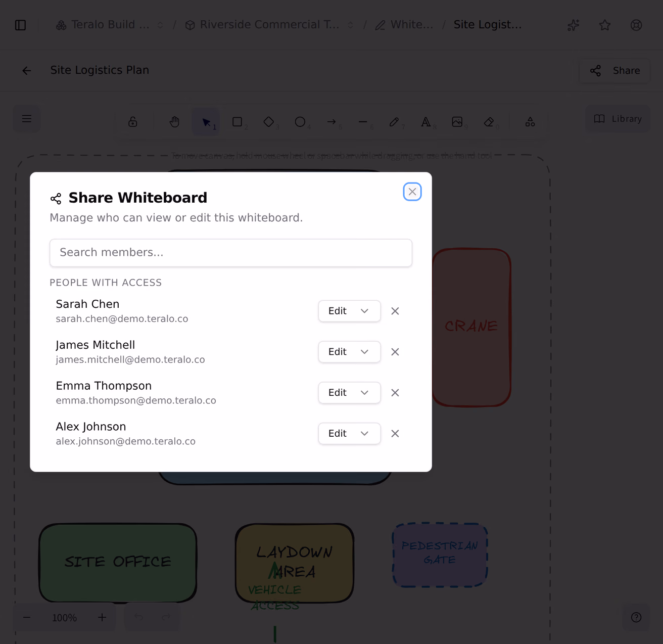Open Sarah Chen's Edit permission dropdown

[x=349, y=311]
